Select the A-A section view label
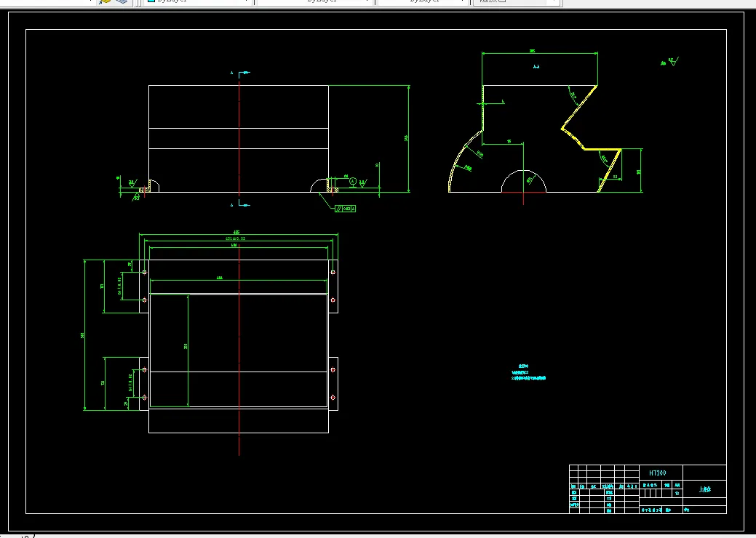 (536, 66)
